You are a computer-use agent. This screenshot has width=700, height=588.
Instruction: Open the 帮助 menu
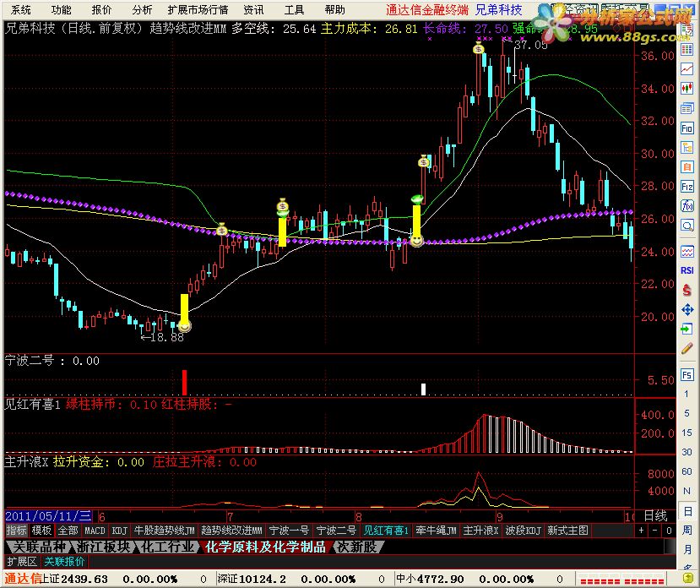335,9
